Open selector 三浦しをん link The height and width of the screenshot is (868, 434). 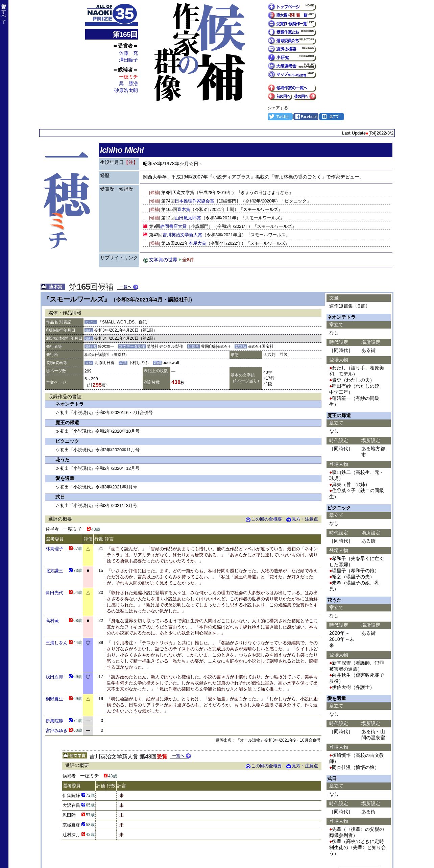tap(56, 643)
